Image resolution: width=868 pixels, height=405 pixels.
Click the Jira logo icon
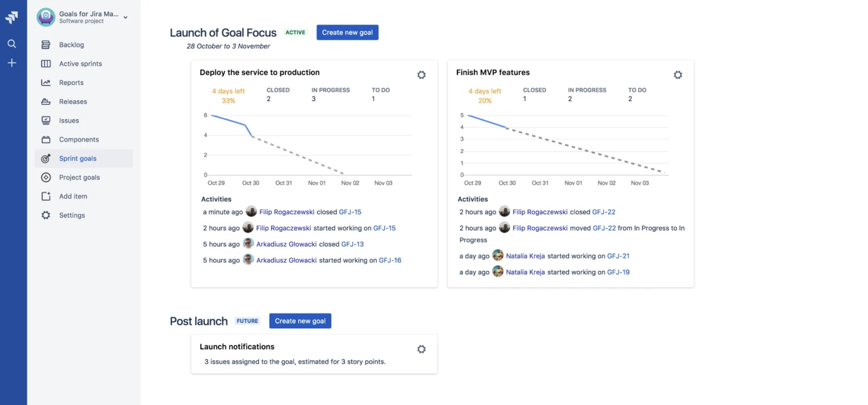[x=12, y=17]
